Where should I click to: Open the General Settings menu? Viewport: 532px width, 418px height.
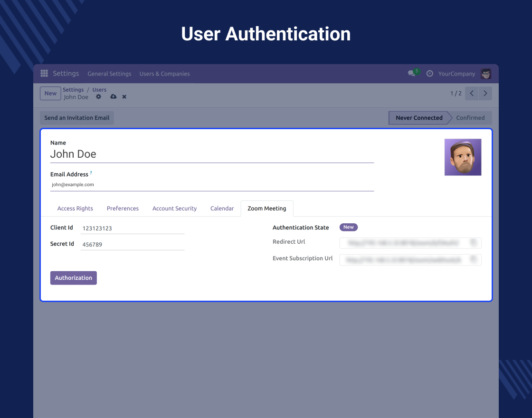[109, 74]
